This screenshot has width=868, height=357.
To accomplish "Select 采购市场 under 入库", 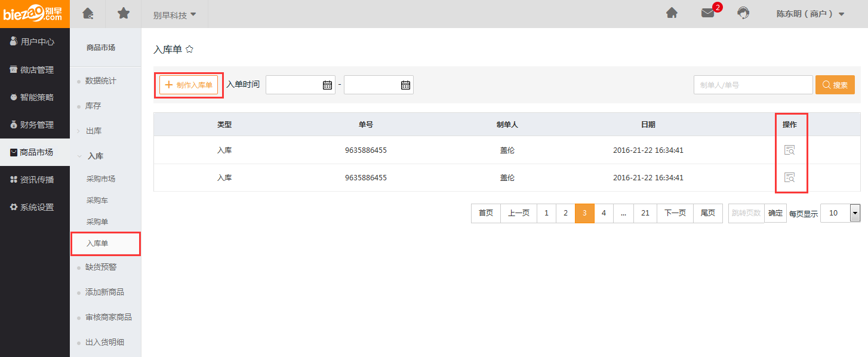I will coord(101,179).
